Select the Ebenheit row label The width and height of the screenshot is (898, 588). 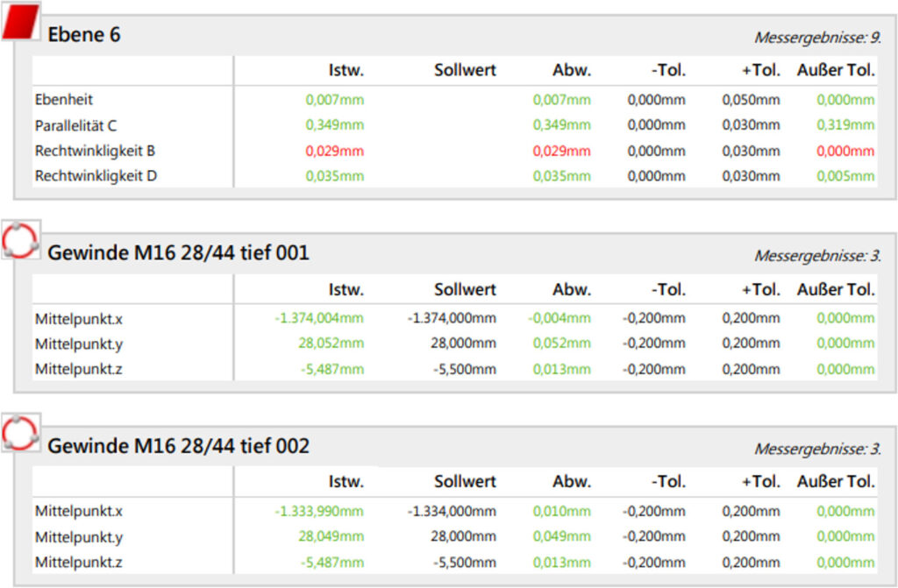64,100
